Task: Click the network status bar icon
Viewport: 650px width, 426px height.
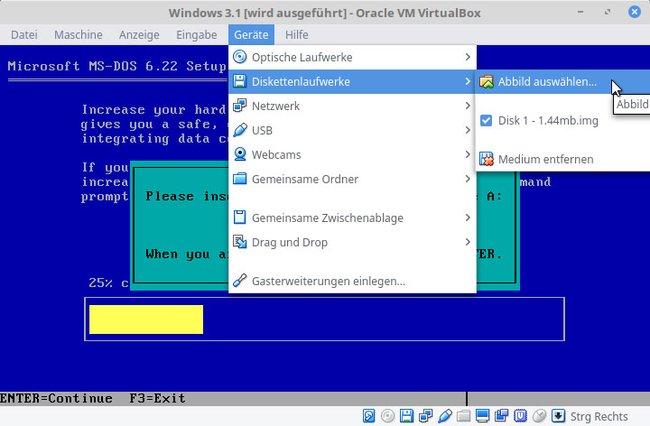Action: click(x=426, y=416)
